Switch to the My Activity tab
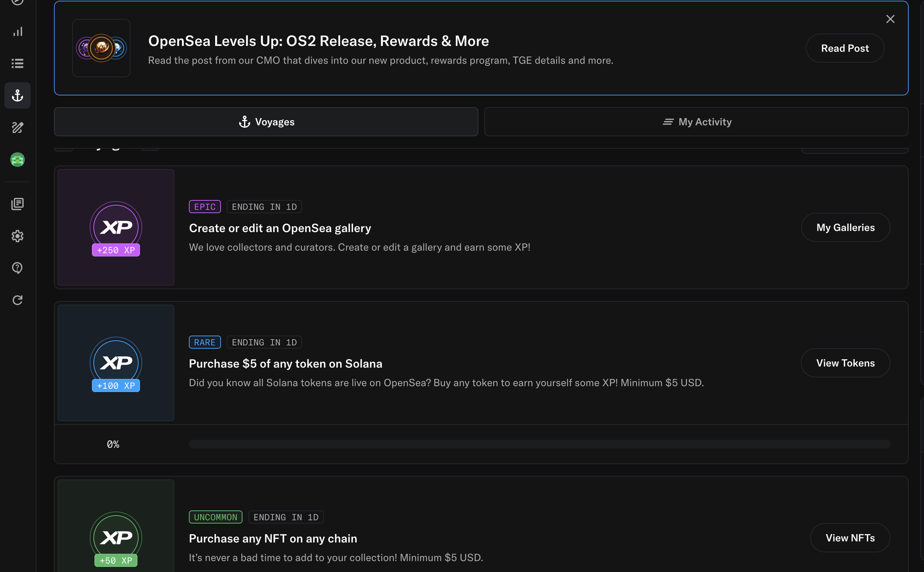 point(696,122)
